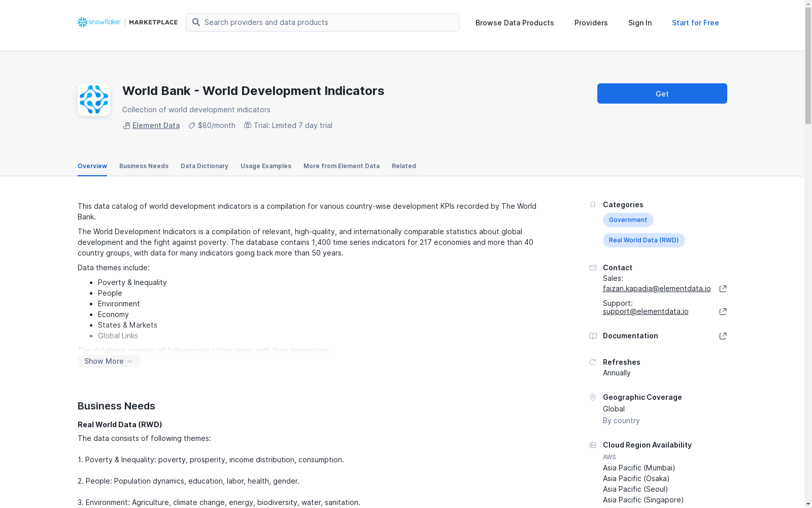Click the blue Get button
This screenshot has height=508, width=812.
click(x=662, y=93)
